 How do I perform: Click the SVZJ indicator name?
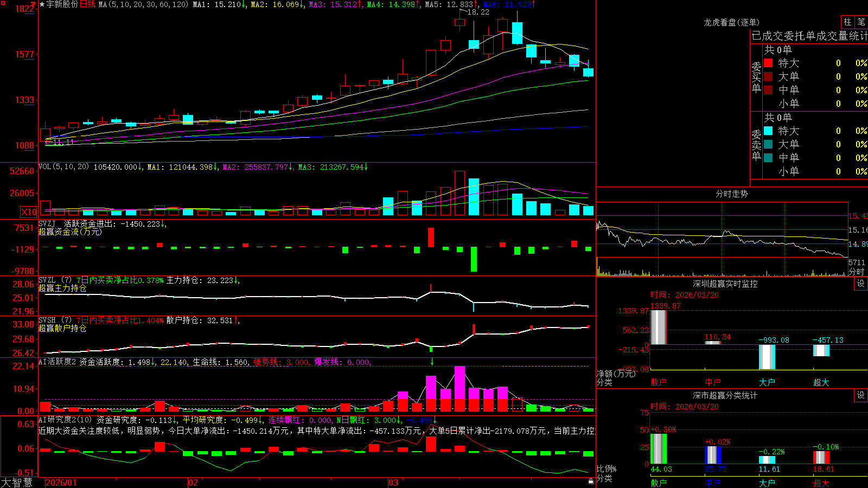pos(47,223)
